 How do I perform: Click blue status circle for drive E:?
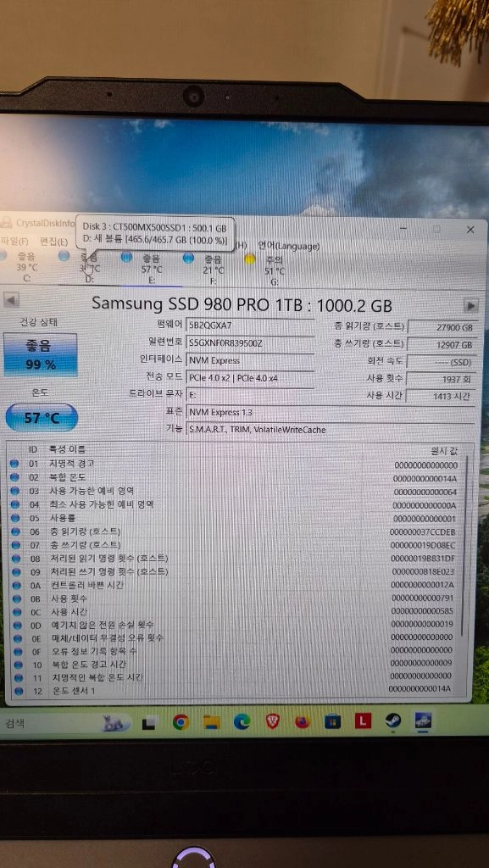coord(126,257)
